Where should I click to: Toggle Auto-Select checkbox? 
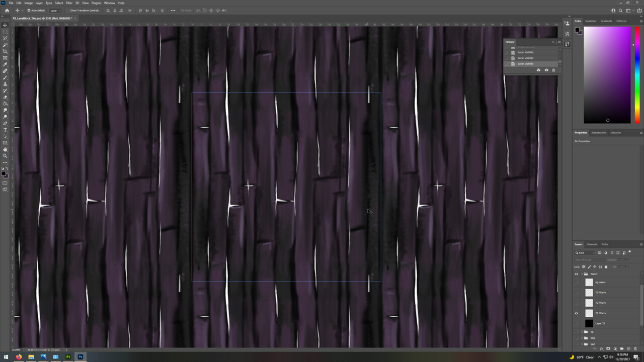[29, 11]
